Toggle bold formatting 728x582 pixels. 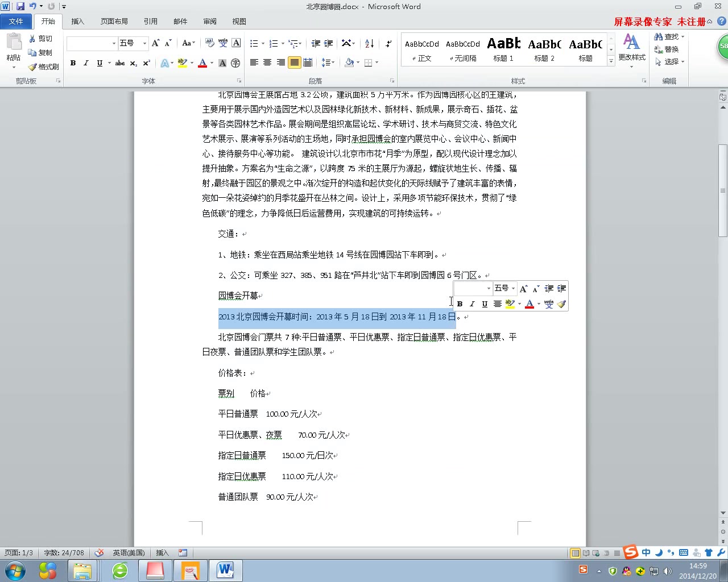[x=73, y=63]
